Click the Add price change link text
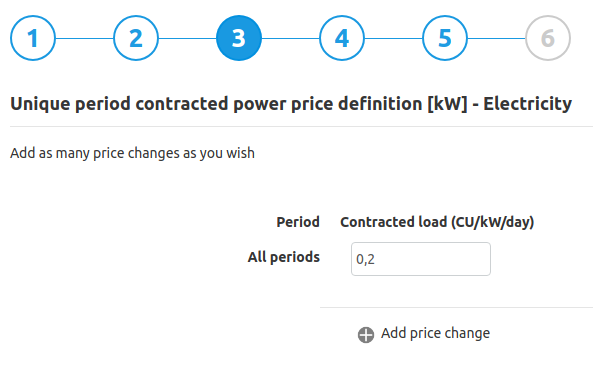The height and width of the screenshot is (365, 593). 435,333
